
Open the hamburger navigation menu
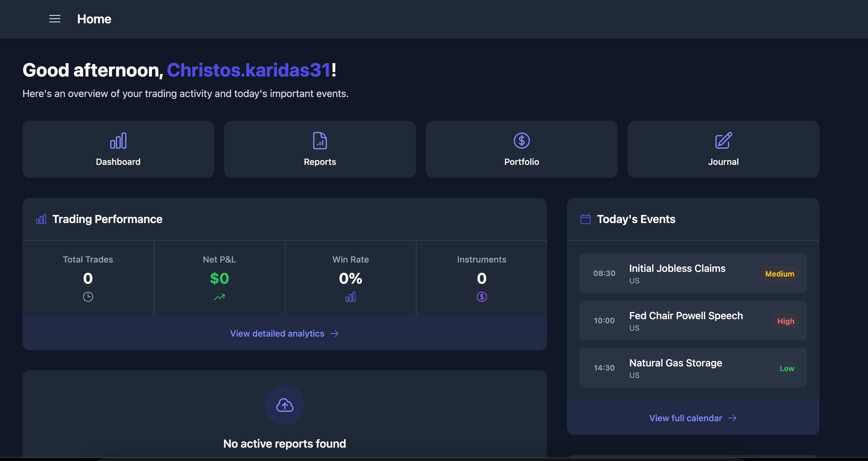[x=54, y=19]
